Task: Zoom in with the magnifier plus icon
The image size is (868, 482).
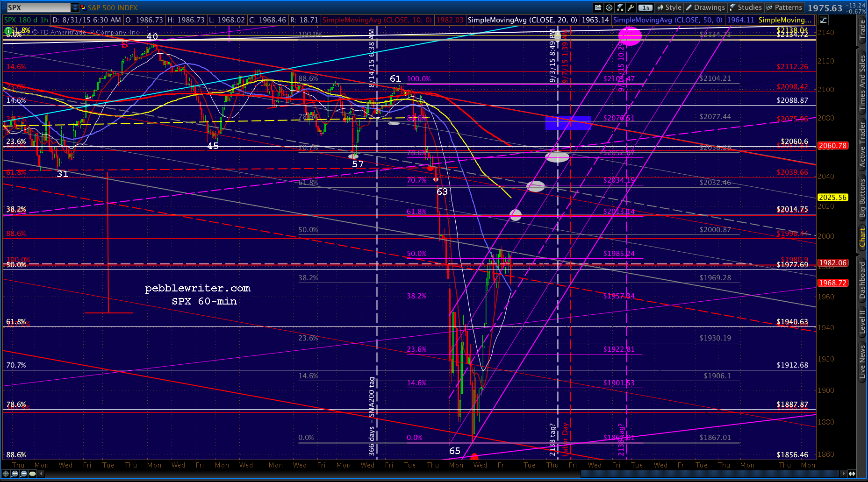Action: [15, 474]
